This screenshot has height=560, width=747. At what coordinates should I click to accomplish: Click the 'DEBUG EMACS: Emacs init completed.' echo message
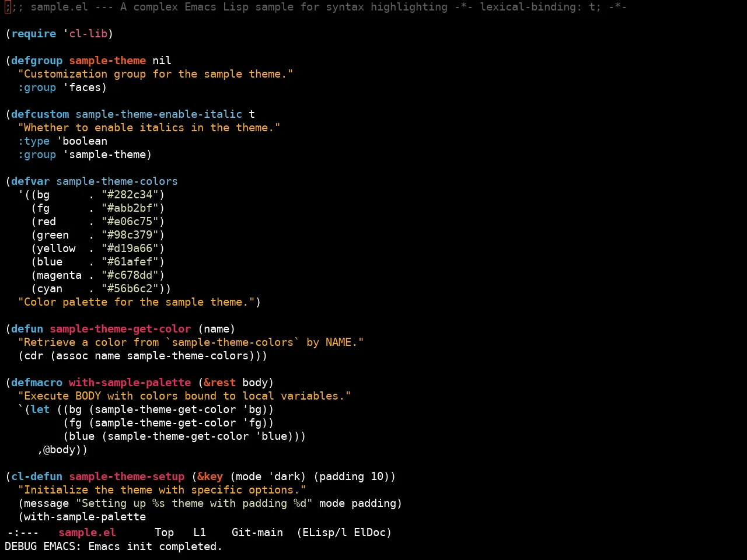[114, 547]
